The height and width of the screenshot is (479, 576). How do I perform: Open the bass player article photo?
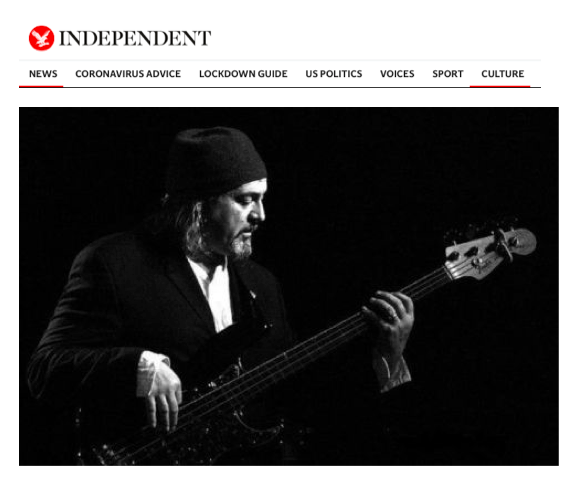[x=289, y=287]
